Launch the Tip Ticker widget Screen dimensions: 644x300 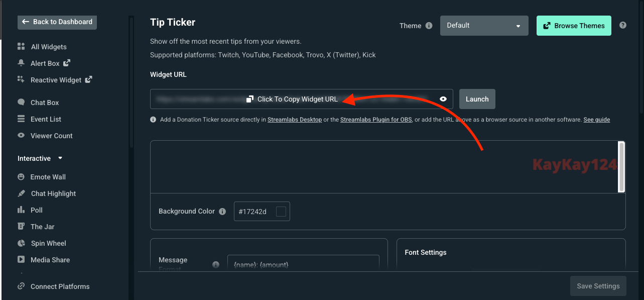tap(477, 98)
